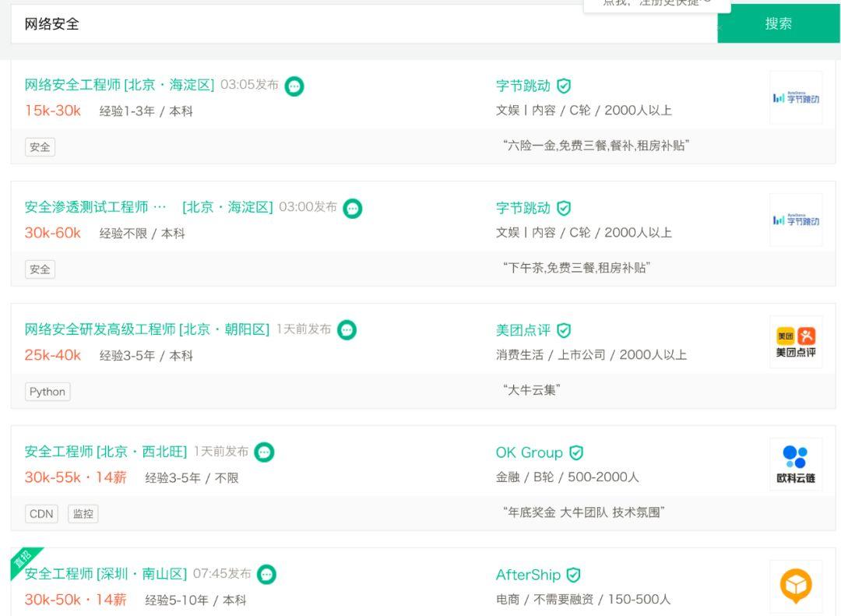Open chat icon for 安全工程师 西北旺 job

(264, 452)
